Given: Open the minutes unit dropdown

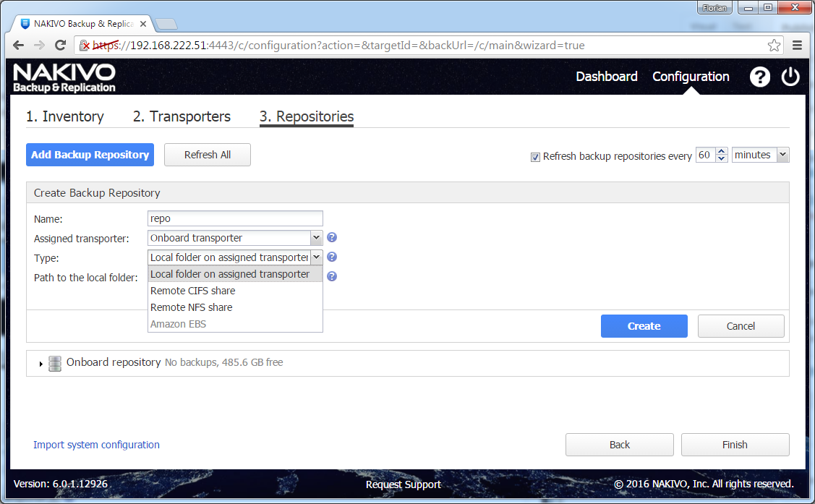Looking at the screenshot, I should pos(782,155).
